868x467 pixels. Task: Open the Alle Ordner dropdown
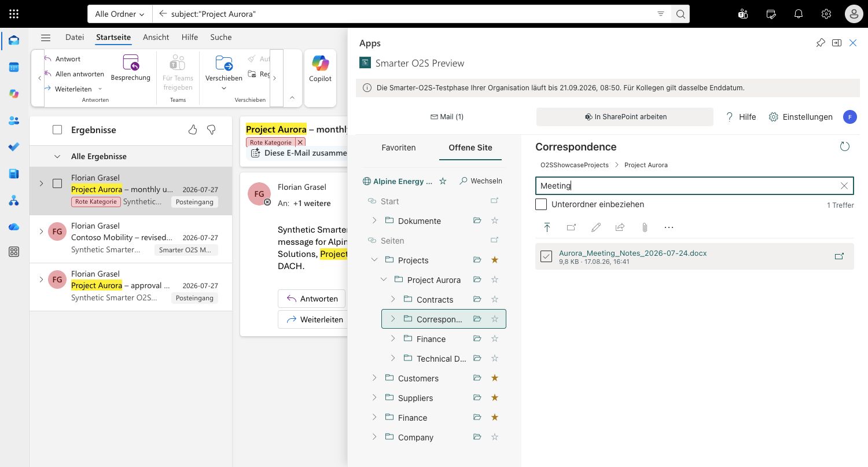tap(120, 14)
